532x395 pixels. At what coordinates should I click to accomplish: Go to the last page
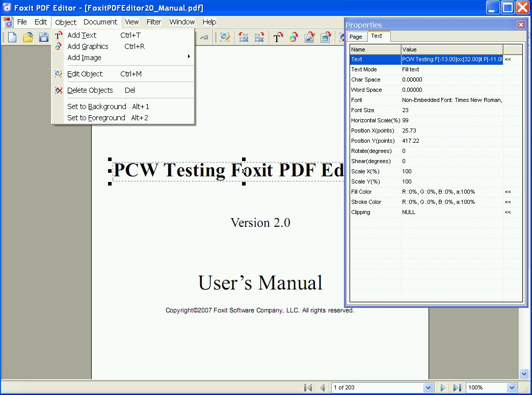coord(457,387)
